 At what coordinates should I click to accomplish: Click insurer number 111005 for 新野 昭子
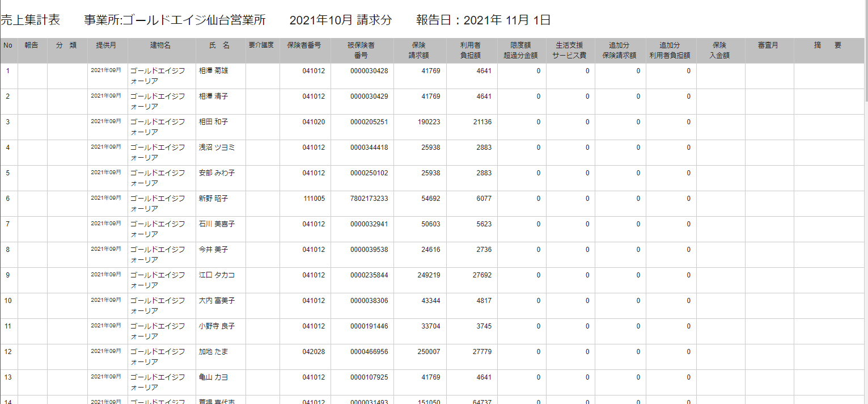314,199
